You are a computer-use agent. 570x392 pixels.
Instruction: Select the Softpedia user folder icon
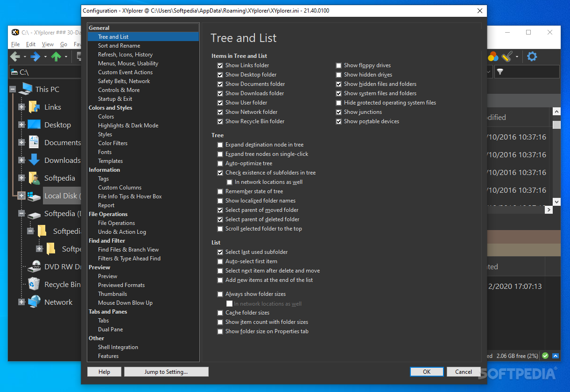point(34,178)
